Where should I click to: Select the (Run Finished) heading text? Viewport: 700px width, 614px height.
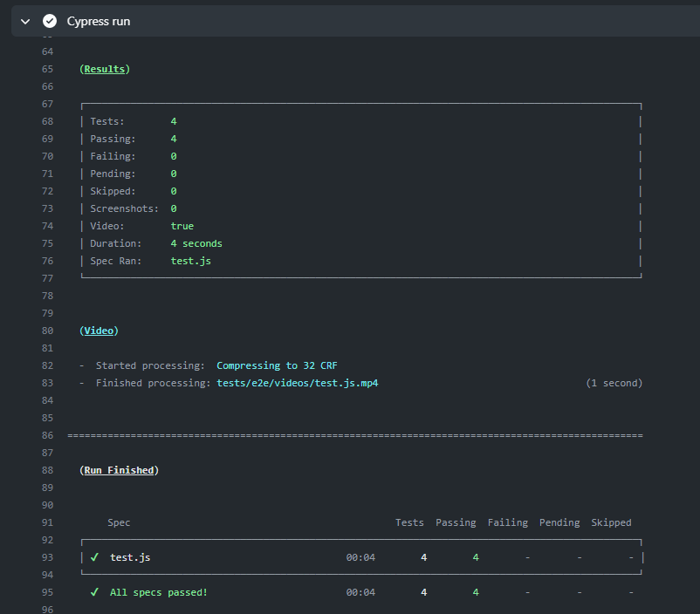pyautogui.click(x=120, y=470)
